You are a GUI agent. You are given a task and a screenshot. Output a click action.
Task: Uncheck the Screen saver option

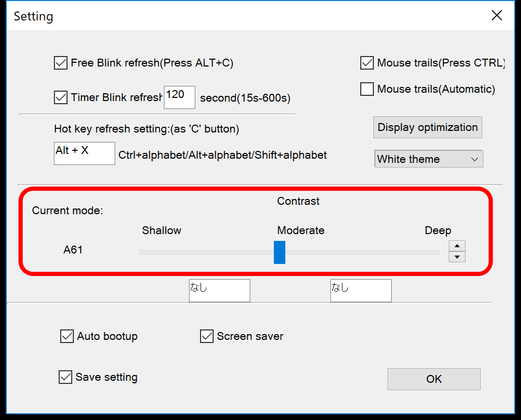tap(207, 336)
